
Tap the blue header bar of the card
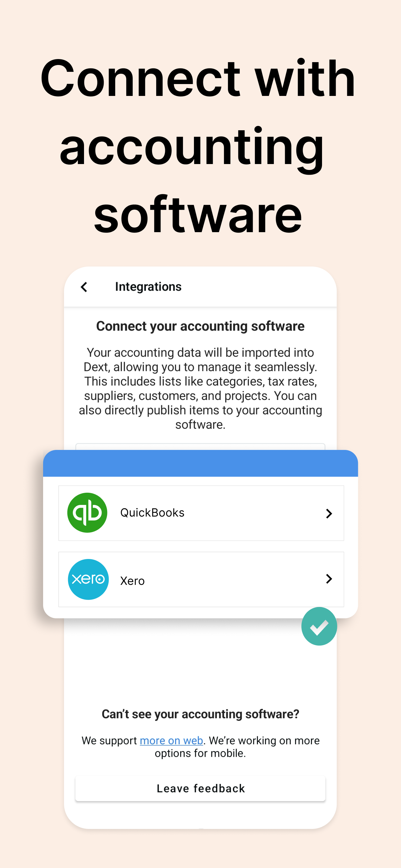[x=200, y=463]
